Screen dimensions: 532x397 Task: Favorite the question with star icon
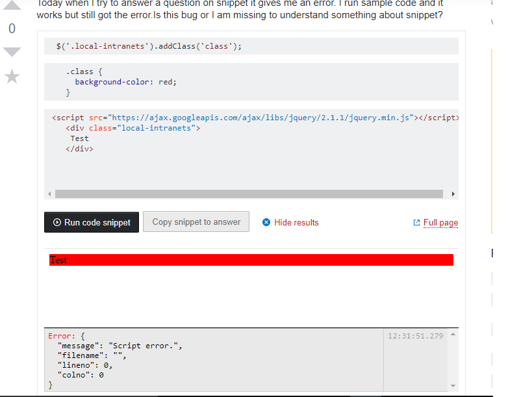pyautogui.click(x=12, y=76)
